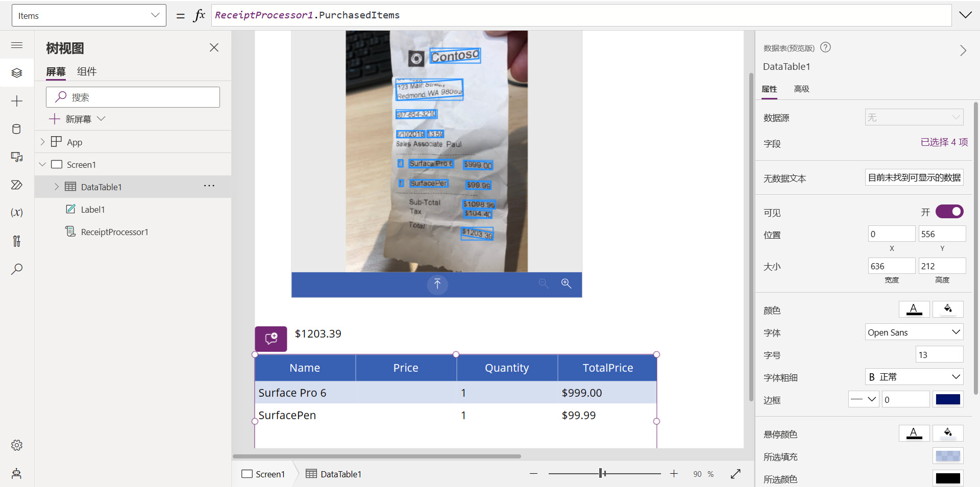Click the tree view search field
980x487 pixels.
[133, 97]
